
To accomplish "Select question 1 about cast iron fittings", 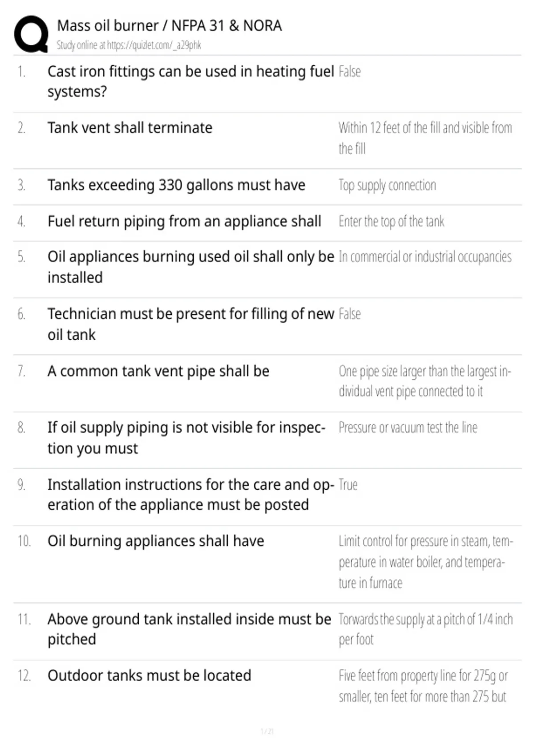I will point(190,81).
